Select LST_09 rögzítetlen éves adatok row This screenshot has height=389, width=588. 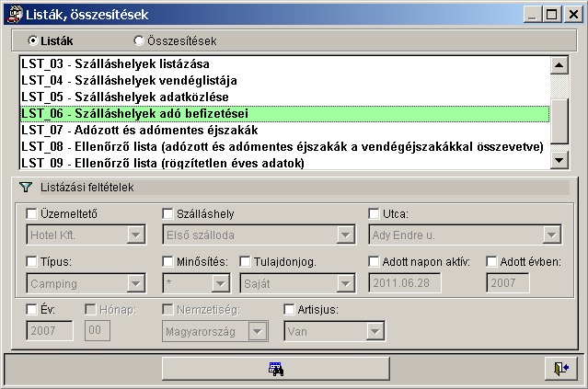(x=285, y=163)
